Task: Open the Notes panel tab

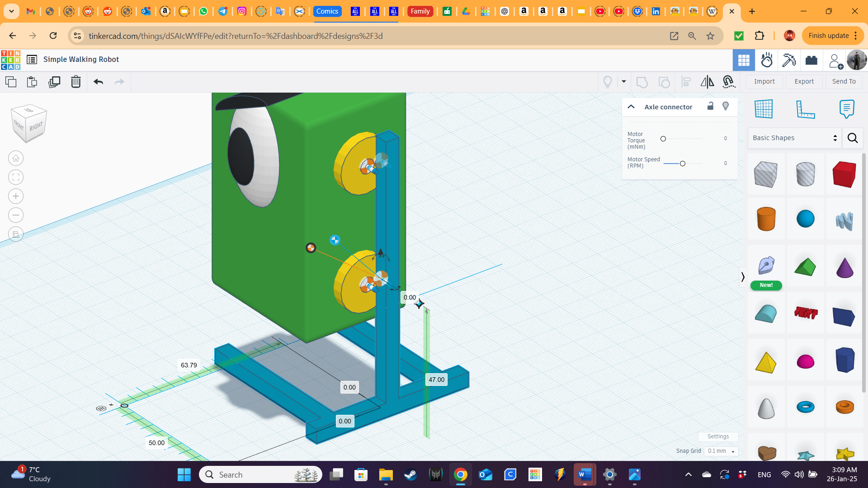Action: point(847,108)
